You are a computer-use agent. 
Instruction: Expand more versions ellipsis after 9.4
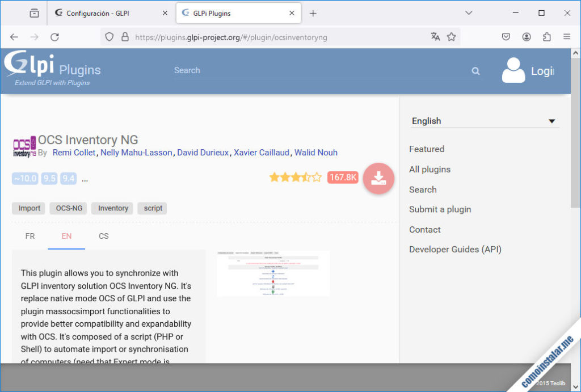(x=85, y=179)
